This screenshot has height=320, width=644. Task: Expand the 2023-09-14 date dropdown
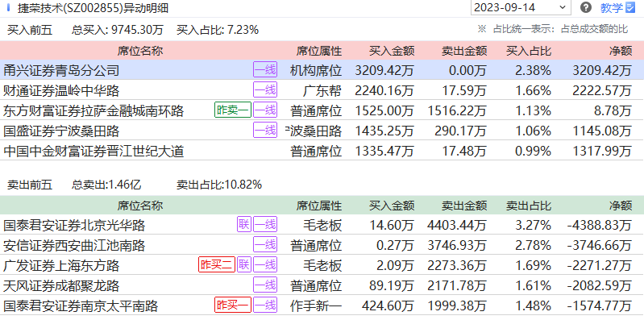pyautogui.click(x=563, y=7)
